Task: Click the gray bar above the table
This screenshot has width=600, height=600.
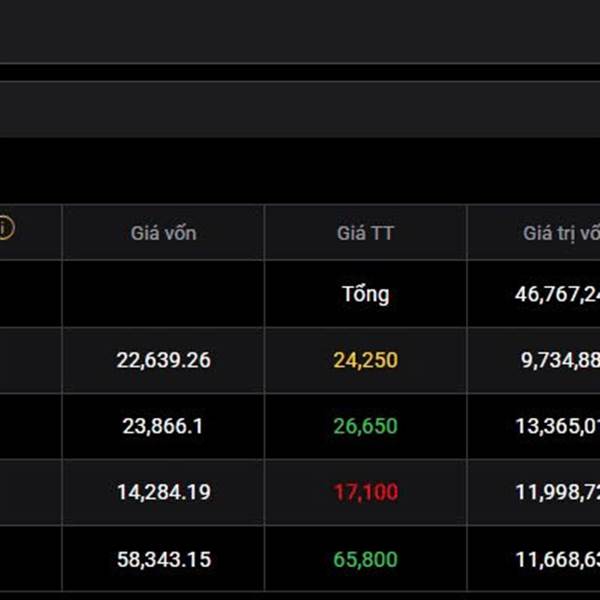Action: pyautogui.click(x=300, y=109)
